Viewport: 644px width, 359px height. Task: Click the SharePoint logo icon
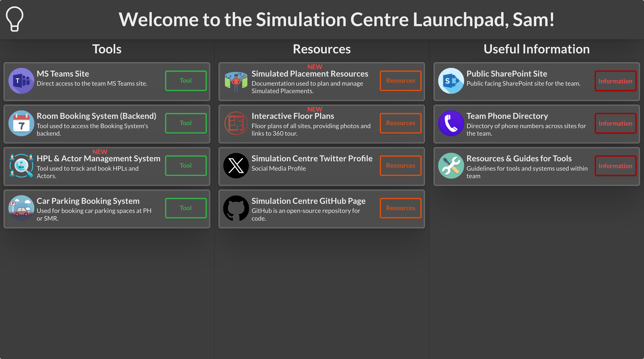click(x=451, y=81)
